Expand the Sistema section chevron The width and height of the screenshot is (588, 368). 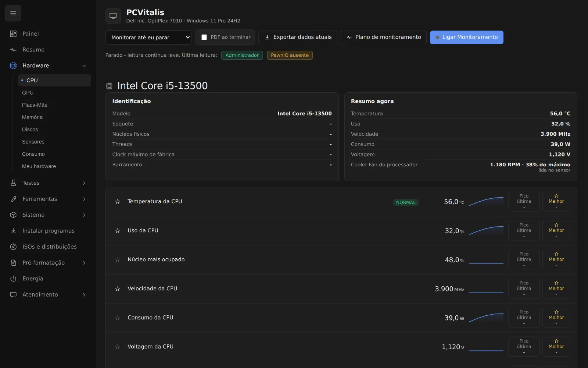pos(84,215)
